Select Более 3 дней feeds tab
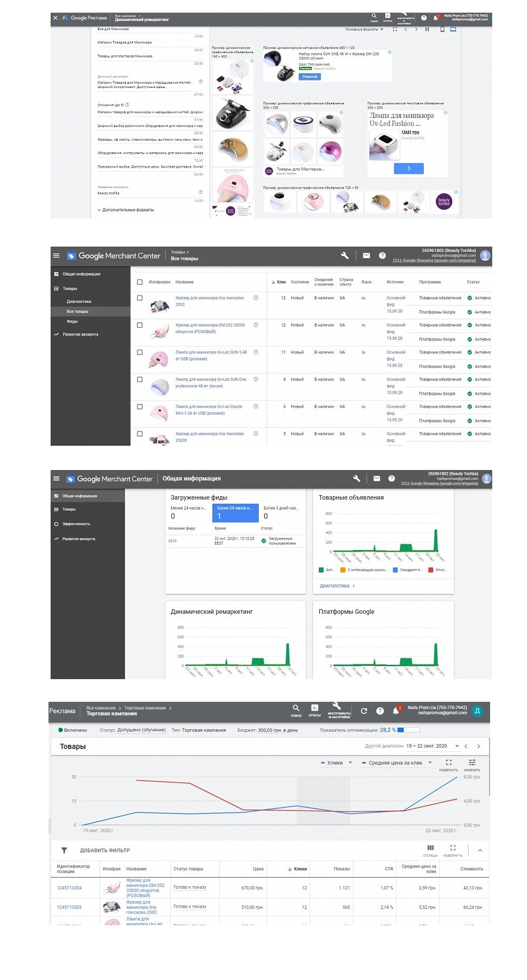Screen dimensions: 527x980 (281, 513)
